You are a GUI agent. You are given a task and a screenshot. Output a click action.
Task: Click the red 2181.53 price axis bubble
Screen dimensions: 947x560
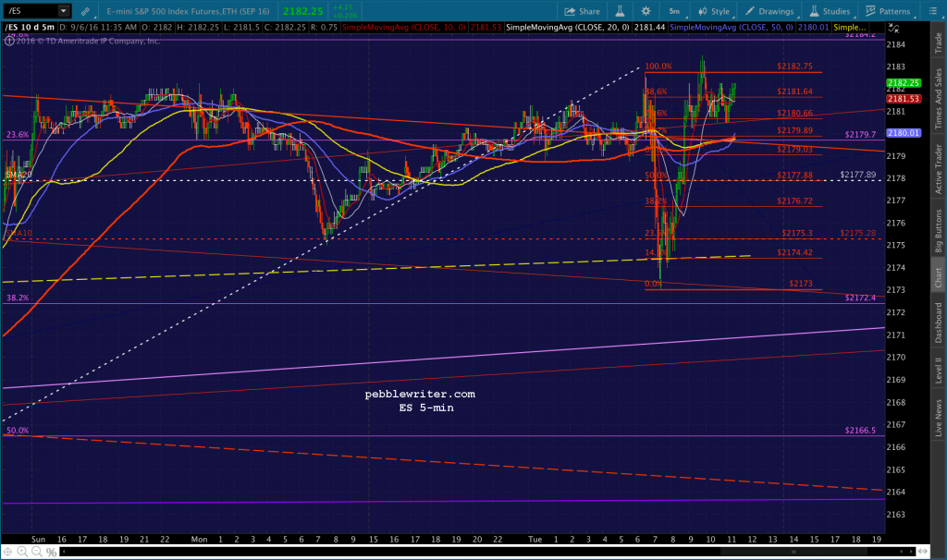pyautogui.click(x=904, y=99)
